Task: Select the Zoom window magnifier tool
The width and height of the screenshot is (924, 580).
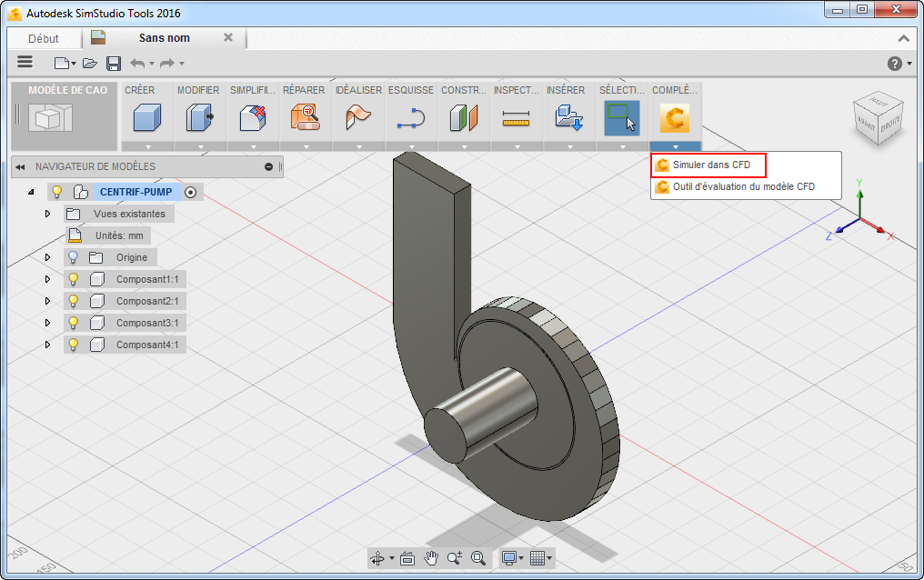Action: click(x=477, y=557)
